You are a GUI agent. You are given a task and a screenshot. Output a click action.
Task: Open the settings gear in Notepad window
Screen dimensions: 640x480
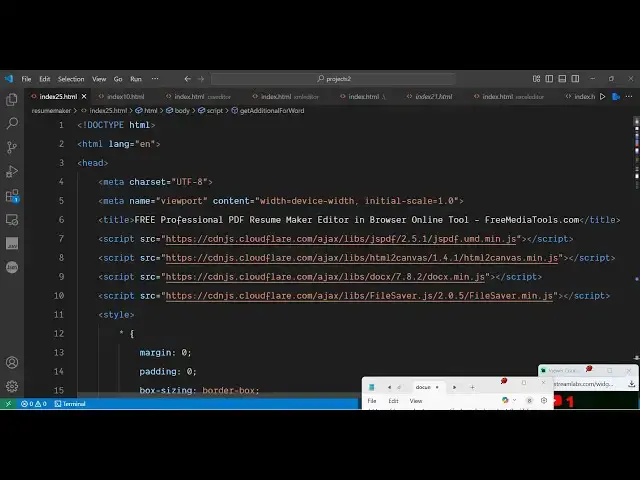tap(544, 400)
